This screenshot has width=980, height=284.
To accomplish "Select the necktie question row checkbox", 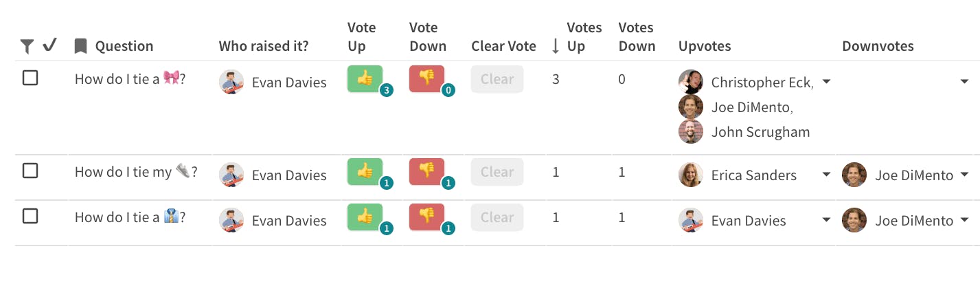I will click(x=30, y=216).
